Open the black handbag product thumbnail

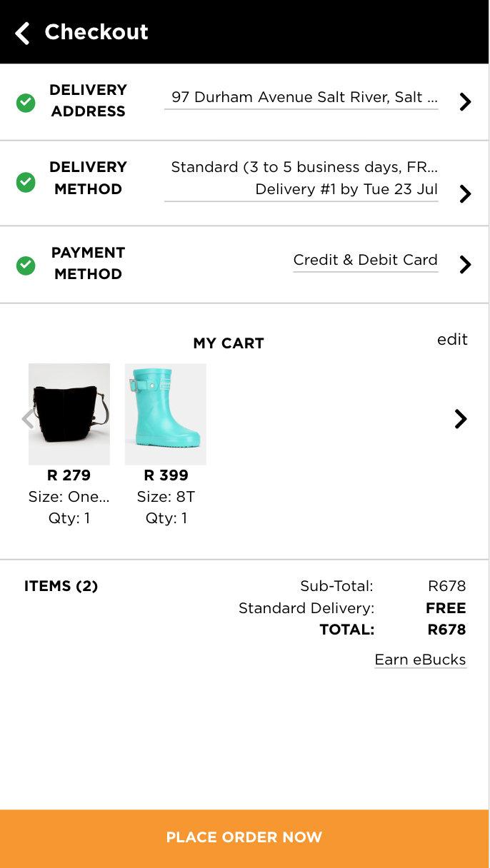[x=69, y=414]
